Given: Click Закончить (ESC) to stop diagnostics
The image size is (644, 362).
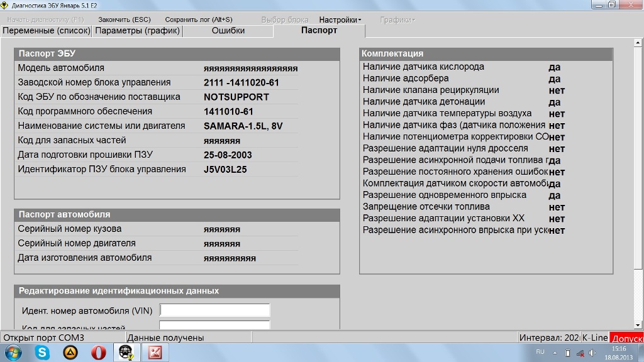Looking at the screenshot, I should point(125,19).
